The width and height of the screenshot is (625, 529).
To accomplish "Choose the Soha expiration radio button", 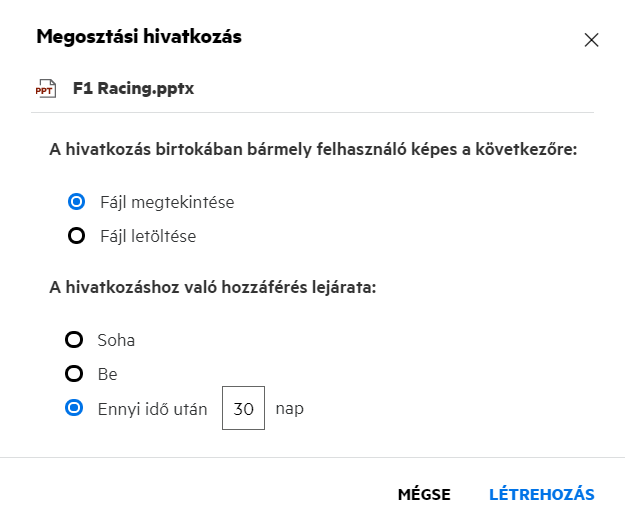I will coord(74,340).
